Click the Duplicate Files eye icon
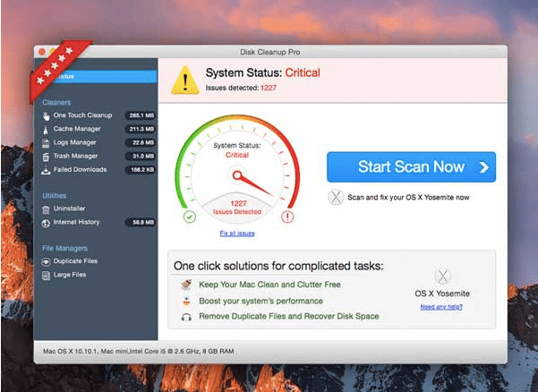538x392 pixels. (46, 261)
